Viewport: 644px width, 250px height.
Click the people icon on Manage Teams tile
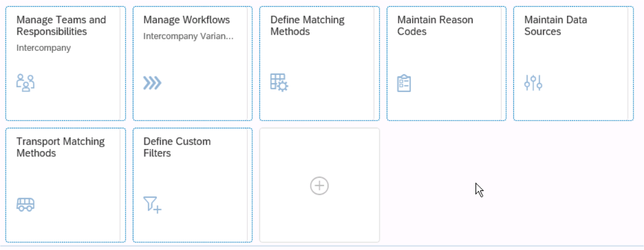[26, 82]
